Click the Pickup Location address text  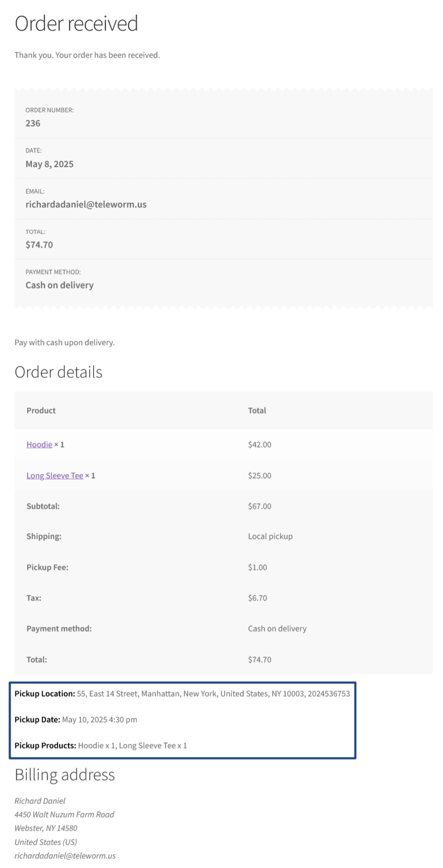[213, 694]
